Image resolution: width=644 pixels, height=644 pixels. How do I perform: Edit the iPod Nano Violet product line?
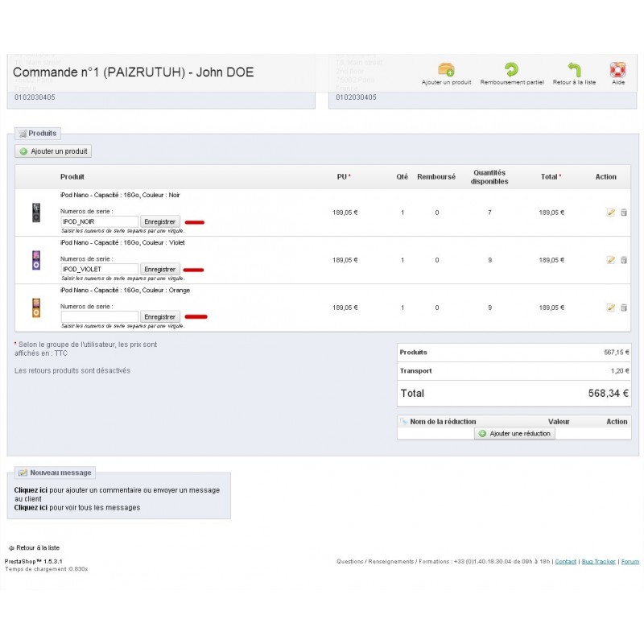(x=611, y=260)
